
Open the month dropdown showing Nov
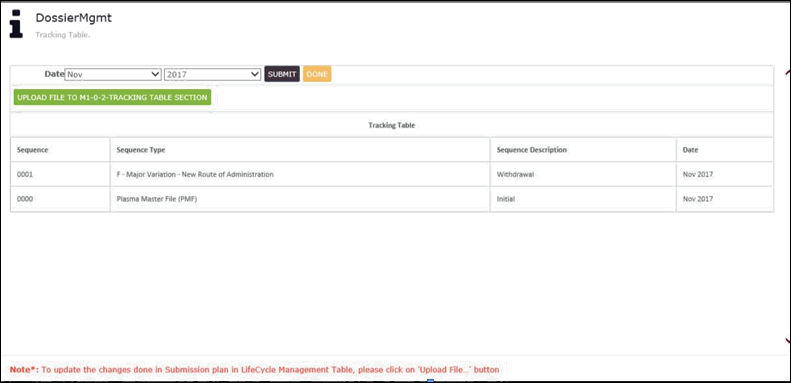[113, 74]
